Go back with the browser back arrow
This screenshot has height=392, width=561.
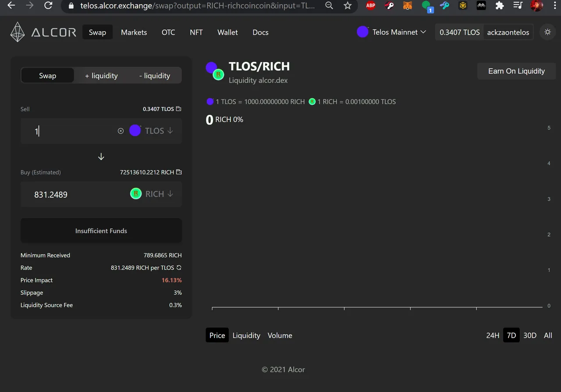pos(11,5)
